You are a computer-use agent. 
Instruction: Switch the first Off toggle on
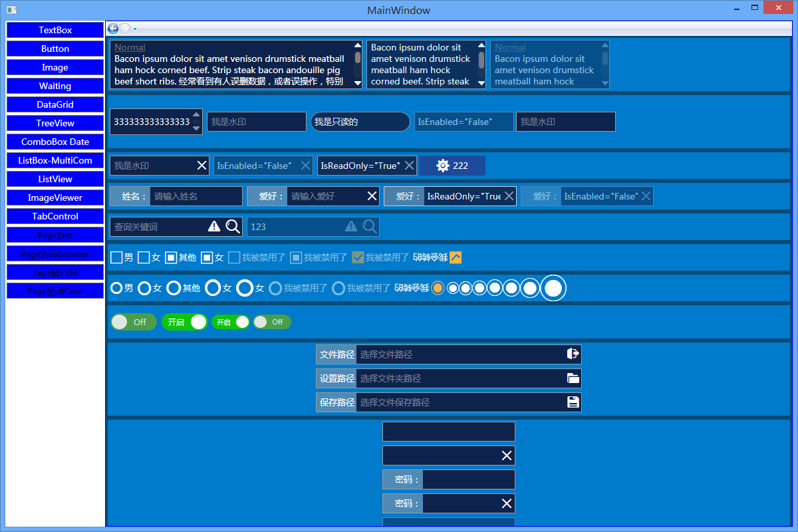133,322
